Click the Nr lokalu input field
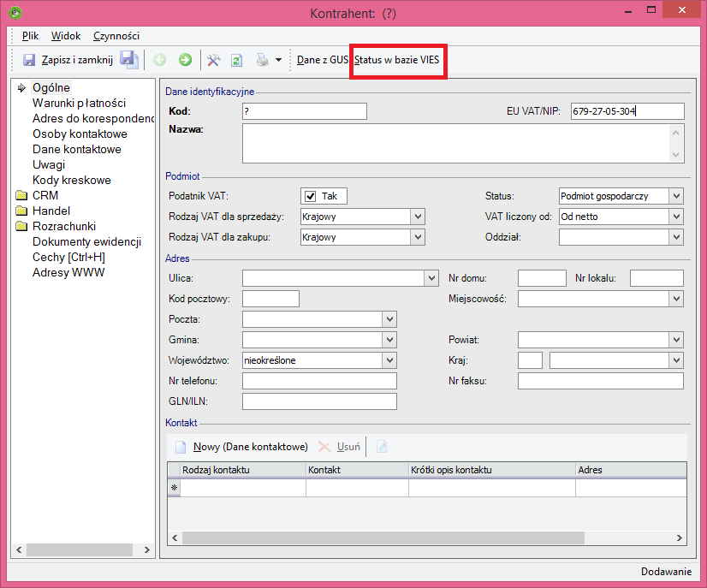 coord(656,278)
